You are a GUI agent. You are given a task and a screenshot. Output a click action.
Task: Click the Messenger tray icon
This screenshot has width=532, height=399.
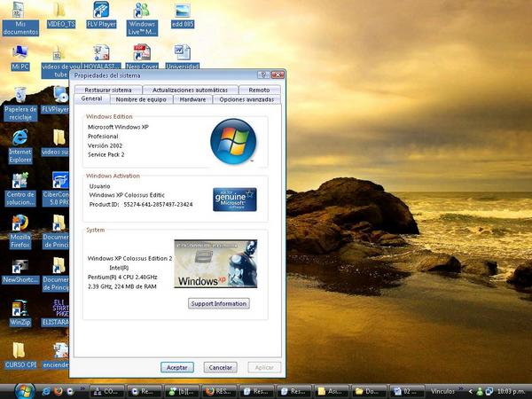[x=480, y=392]
